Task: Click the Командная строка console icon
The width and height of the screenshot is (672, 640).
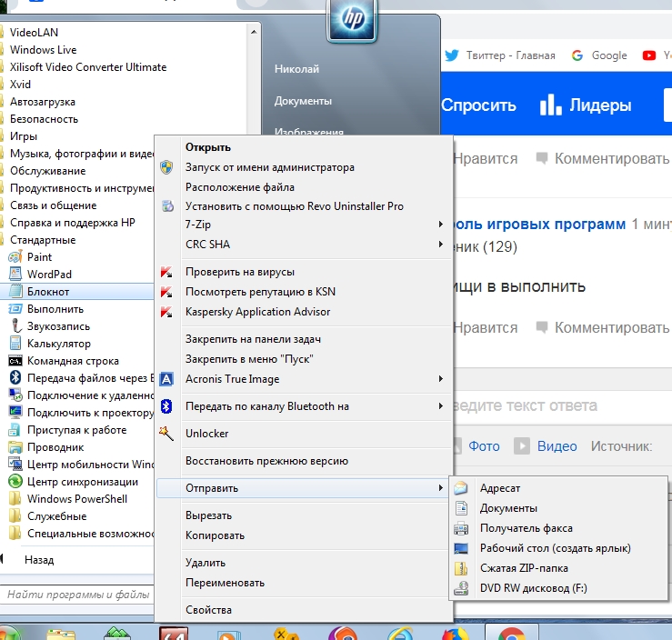Action: (x=15, y=361)
